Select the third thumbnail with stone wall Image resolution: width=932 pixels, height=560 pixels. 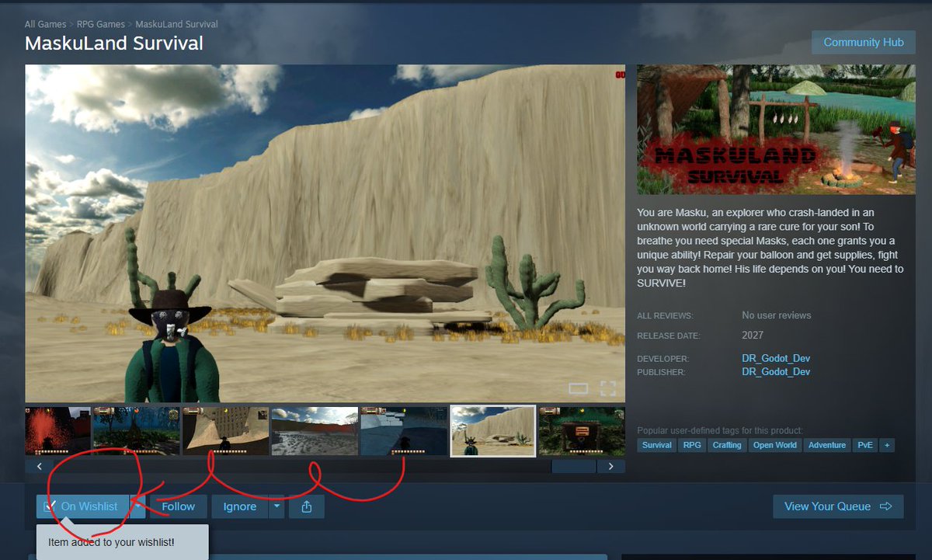pos(225,431)
